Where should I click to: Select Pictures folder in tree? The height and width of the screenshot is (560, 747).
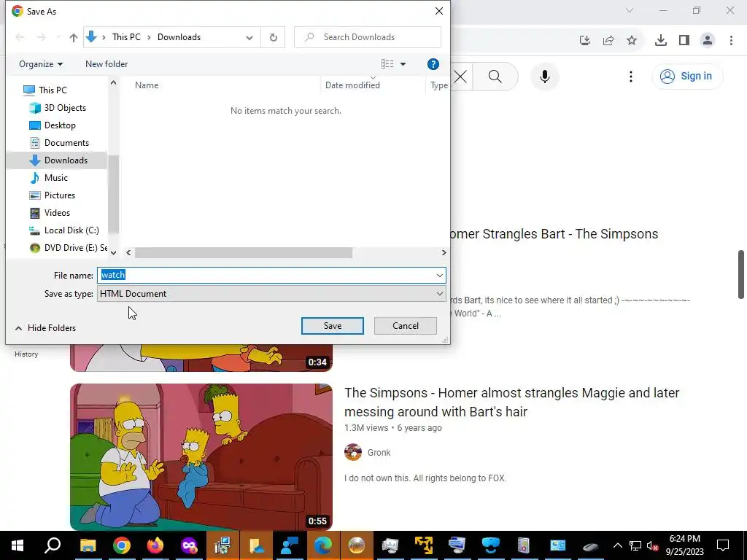pos(60,195)
